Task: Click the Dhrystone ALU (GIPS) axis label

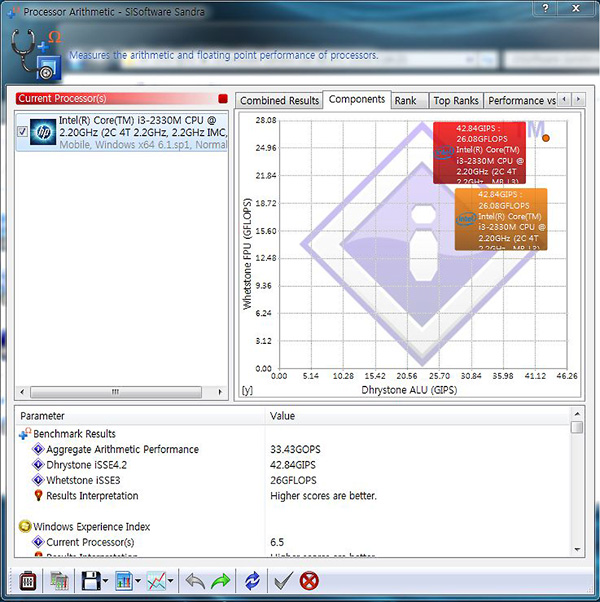Action: pos(409,390)
